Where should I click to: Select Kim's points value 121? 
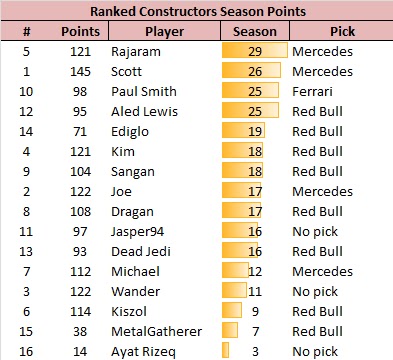[x=80, y=151]
